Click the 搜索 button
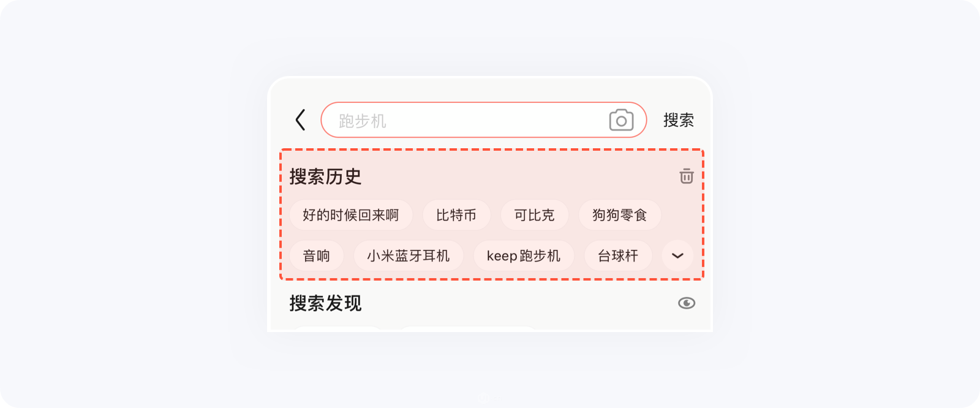 pyautogui.click(x=679, y=120)
